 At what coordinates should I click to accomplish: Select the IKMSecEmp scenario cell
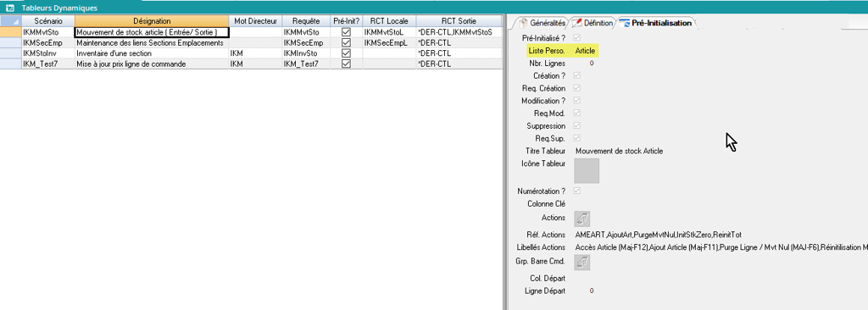coord(47,43)
